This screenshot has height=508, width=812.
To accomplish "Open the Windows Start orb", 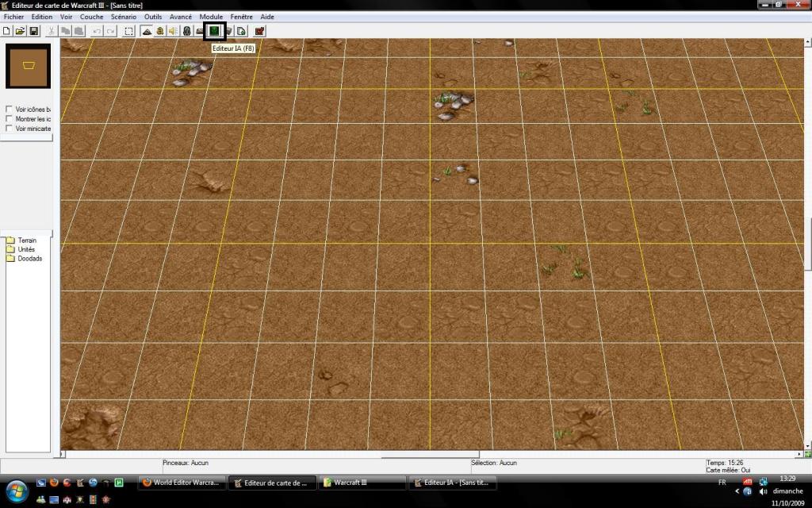I will pos(17,491).
